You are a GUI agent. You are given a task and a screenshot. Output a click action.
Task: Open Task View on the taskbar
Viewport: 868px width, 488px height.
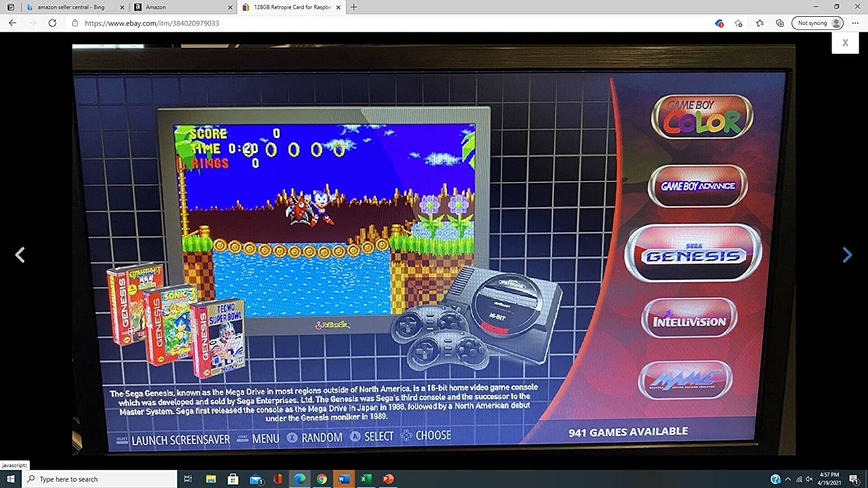[x=188, y=479]
